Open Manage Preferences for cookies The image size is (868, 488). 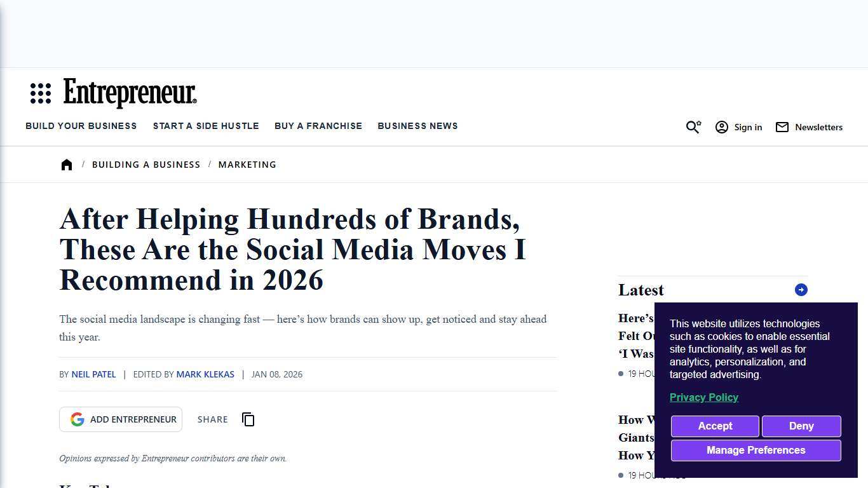pos(756,450)
